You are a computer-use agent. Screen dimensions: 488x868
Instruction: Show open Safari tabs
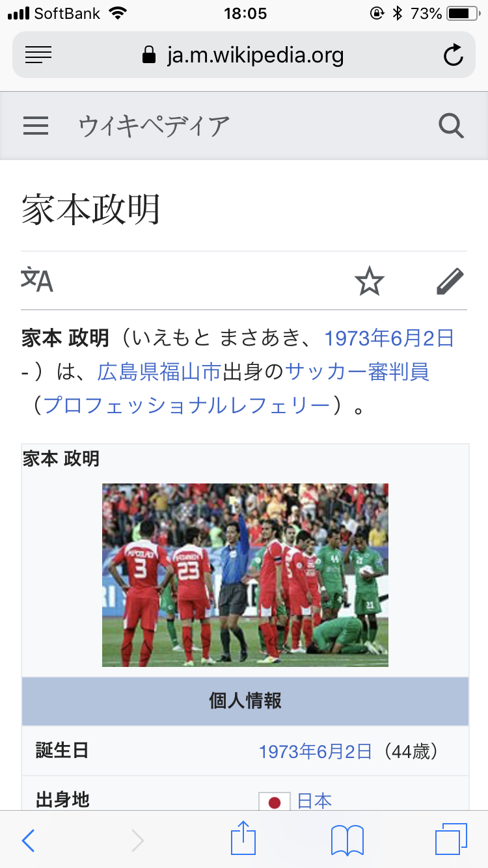[x=451, y=839]
